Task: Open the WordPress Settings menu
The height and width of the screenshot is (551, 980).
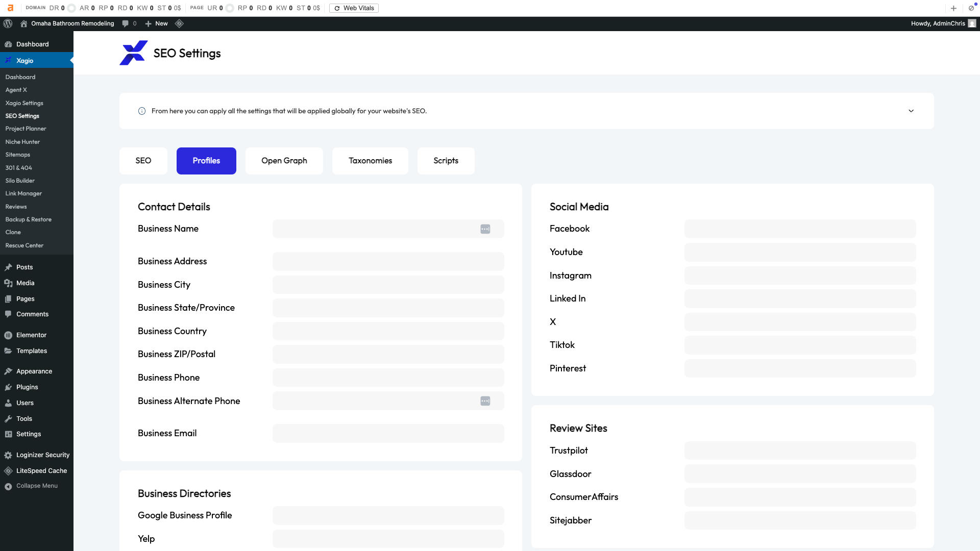Action: pos(37,434)
